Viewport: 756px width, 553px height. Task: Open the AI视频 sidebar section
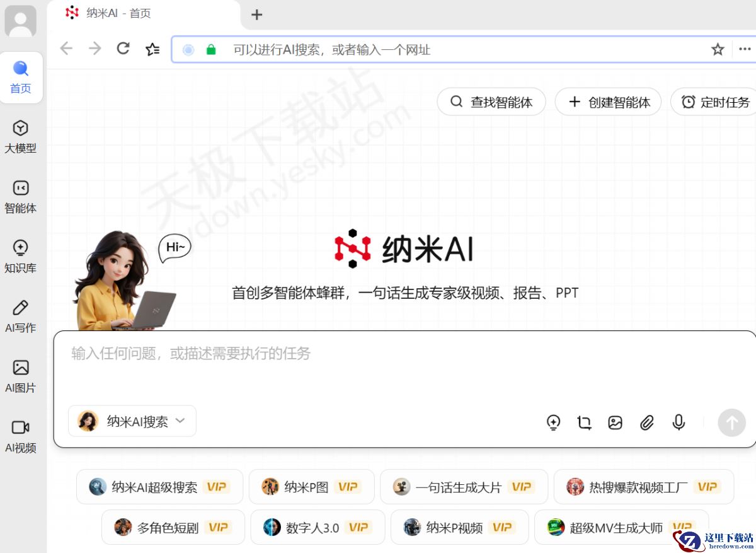pyautogui.click(x=20, y=437)
